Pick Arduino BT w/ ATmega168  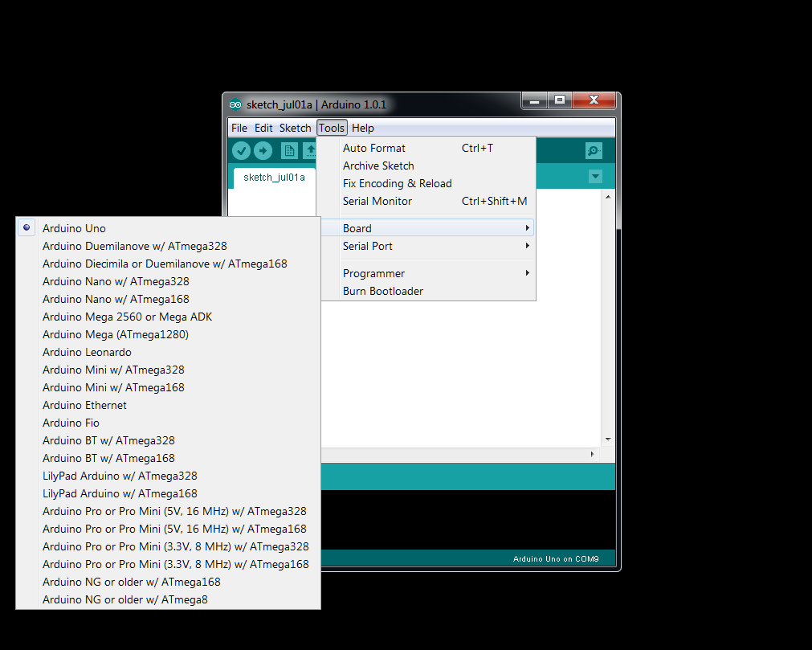pyautogui.click(x=169, y=458)
